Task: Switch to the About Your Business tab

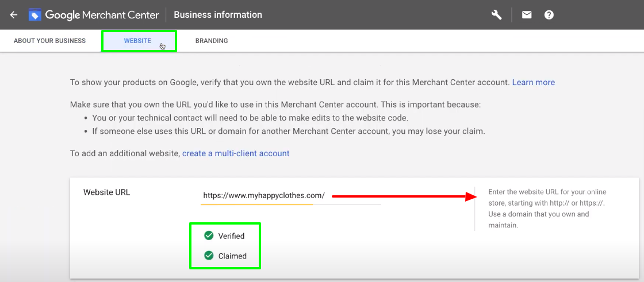Action: (x=49, y=41)
